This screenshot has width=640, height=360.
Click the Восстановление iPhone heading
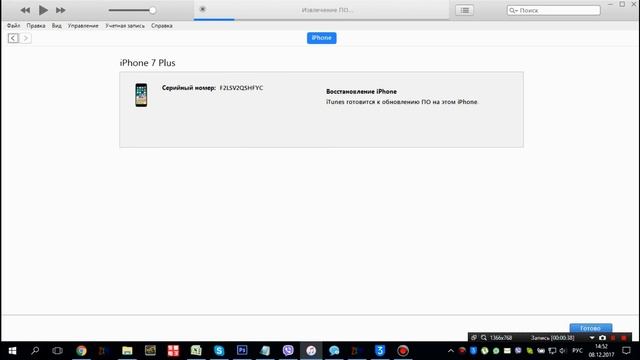361,91
